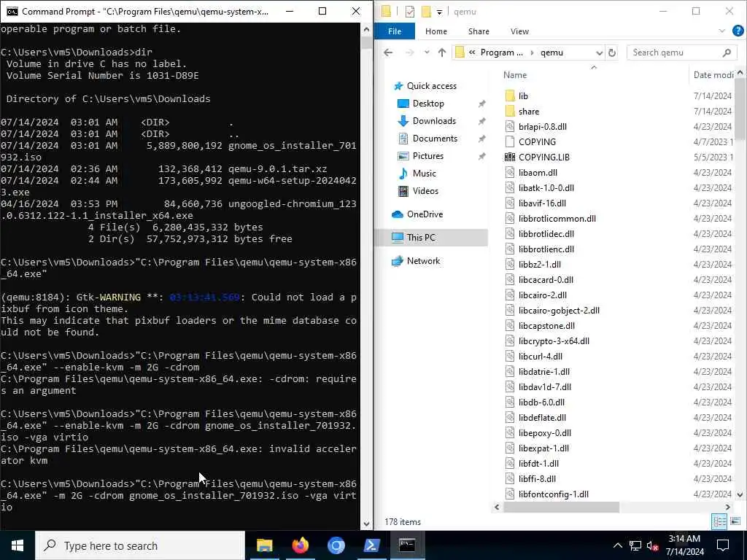The height and width of the screenshot is (560, 747).
Task: Click the Properties quick access toolbar icon
Action: [410, 12]
